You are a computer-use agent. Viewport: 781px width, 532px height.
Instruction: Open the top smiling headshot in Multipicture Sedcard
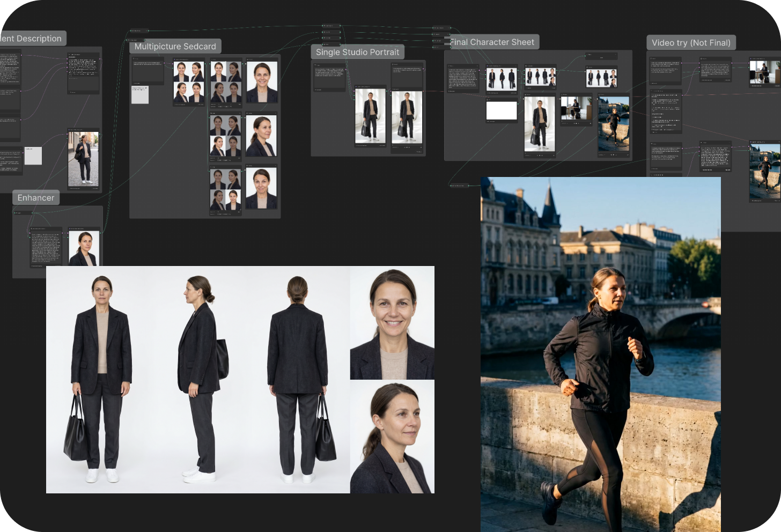(262, 82)
